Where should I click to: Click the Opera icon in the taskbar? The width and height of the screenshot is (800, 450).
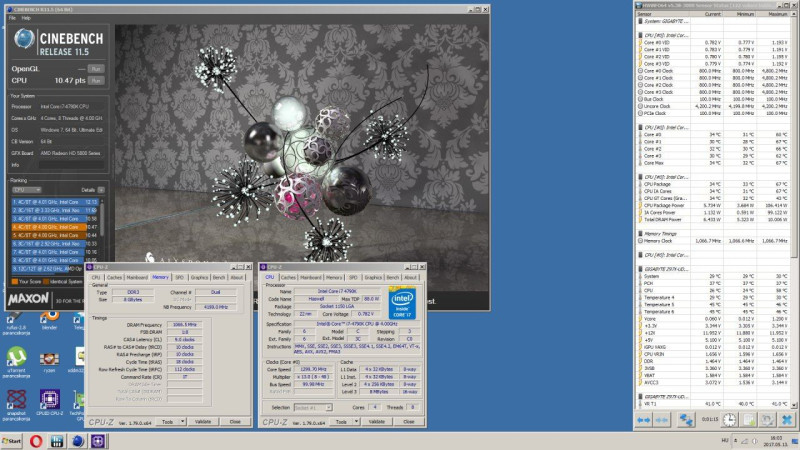36,441
